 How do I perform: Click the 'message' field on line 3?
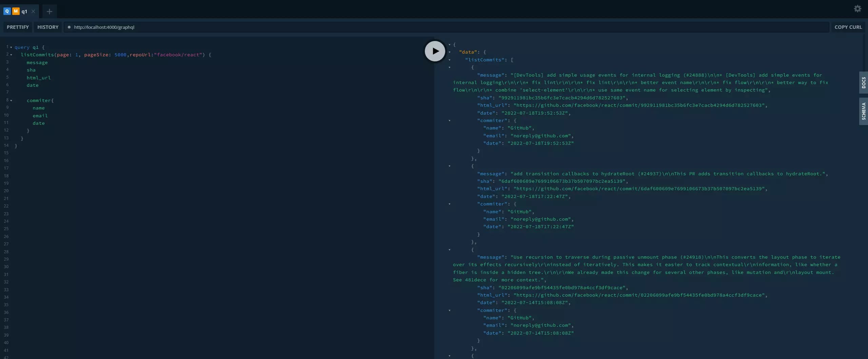[37, 62]
